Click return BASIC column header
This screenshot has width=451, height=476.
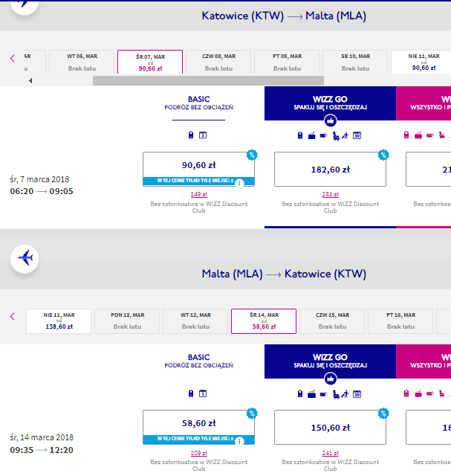pyautogui.click(x=198, y=361)
